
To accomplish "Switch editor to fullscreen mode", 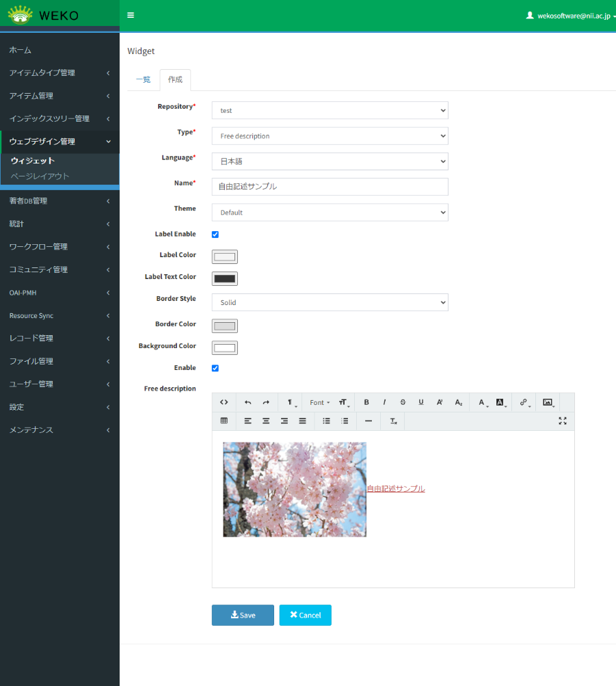I will click(x=563, y=421).
